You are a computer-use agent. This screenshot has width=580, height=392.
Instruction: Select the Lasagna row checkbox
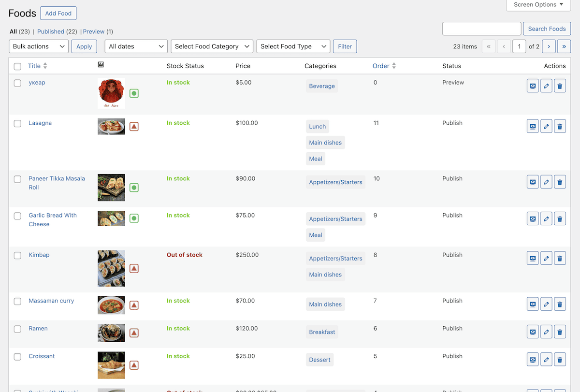pos(17,124)
